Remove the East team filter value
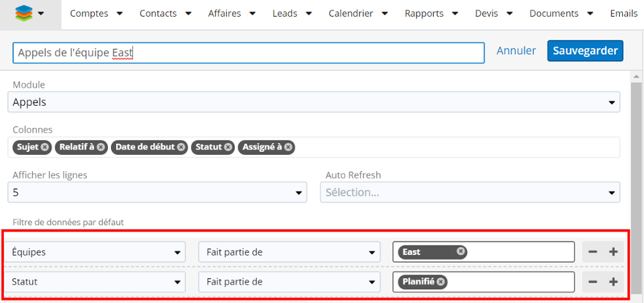This screenshot has height=303, width=644. tap(460, 252)
